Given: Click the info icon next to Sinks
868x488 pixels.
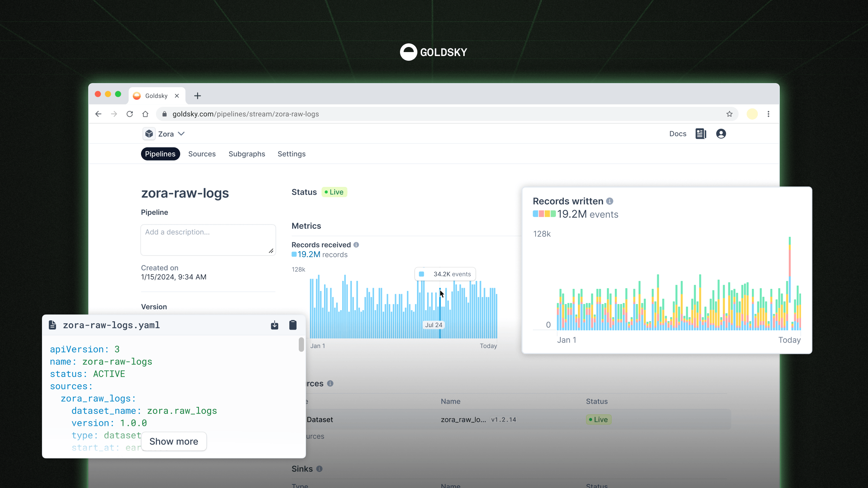Looking at the screenshot, I should (x=319, y=469).
